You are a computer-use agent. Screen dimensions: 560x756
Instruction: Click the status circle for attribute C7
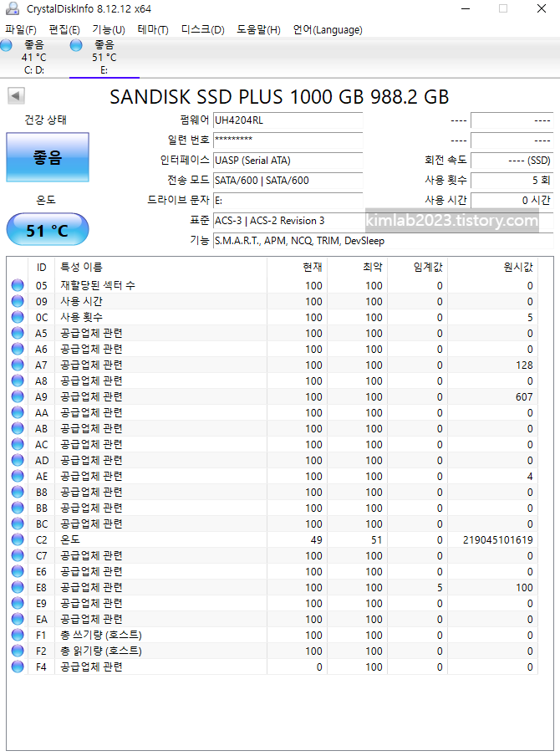(x=18, y=555)
